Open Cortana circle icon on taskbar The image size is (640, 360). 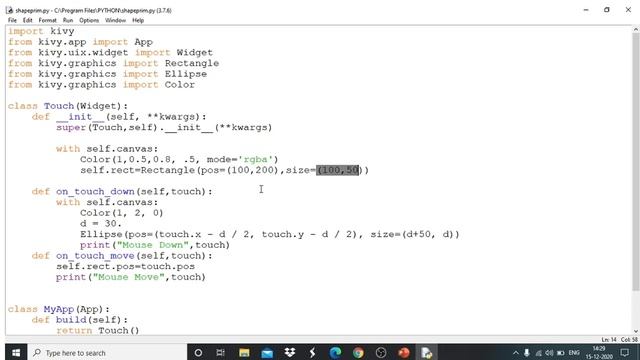pyautogui.click(x=198, y=353)
